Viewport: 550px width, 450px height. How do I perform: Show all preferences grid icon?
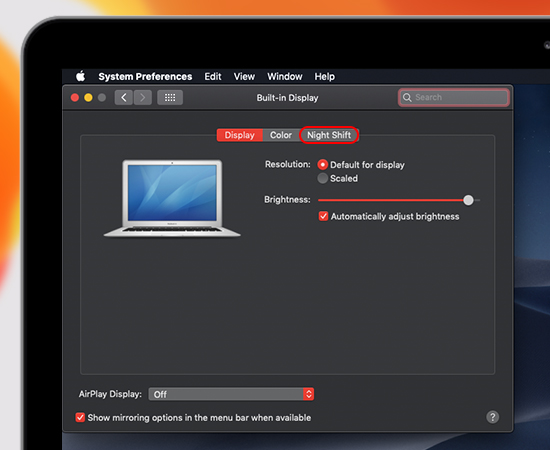[x=170, y=98]
